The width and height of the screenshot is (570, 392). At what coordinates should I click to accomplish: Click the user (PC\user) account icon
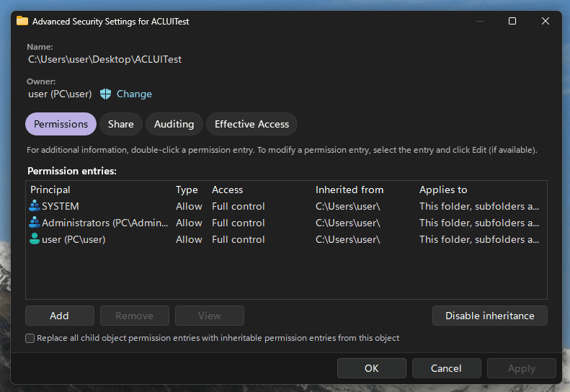[x=35, y=239]
